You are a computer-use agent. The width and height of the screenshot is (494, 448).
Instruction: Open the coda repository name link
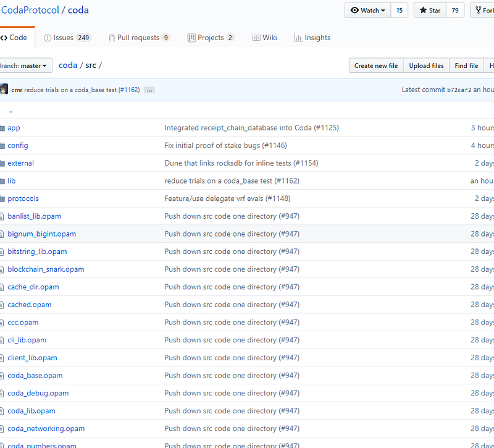click(78, 10)
